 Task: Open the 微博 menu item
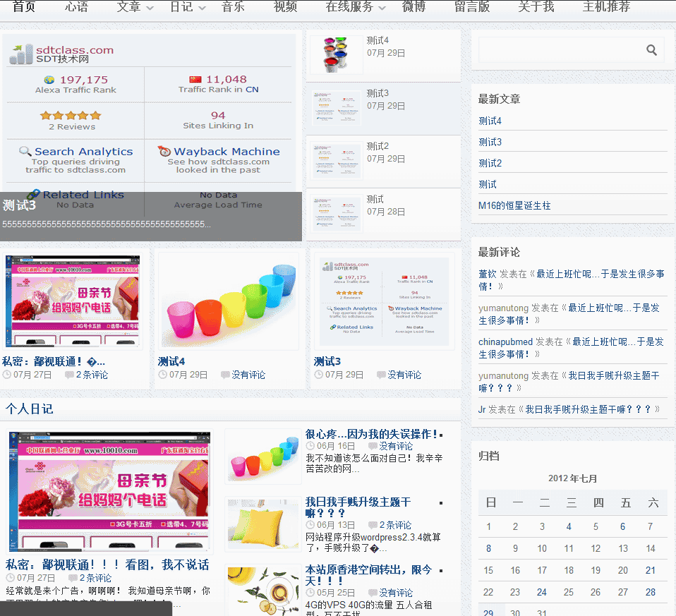(x=414, y=7)
